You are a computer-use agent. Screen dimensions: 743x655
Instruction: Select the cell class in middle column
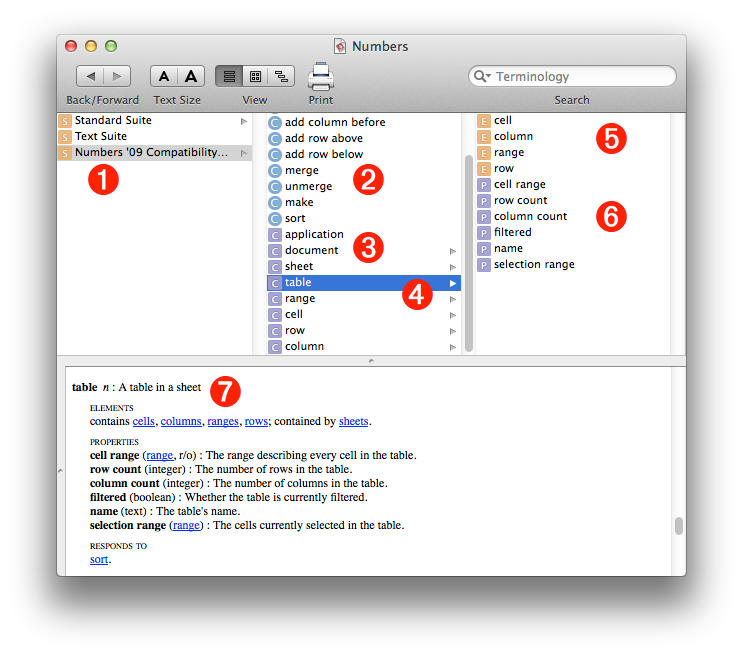coord(363,315)
